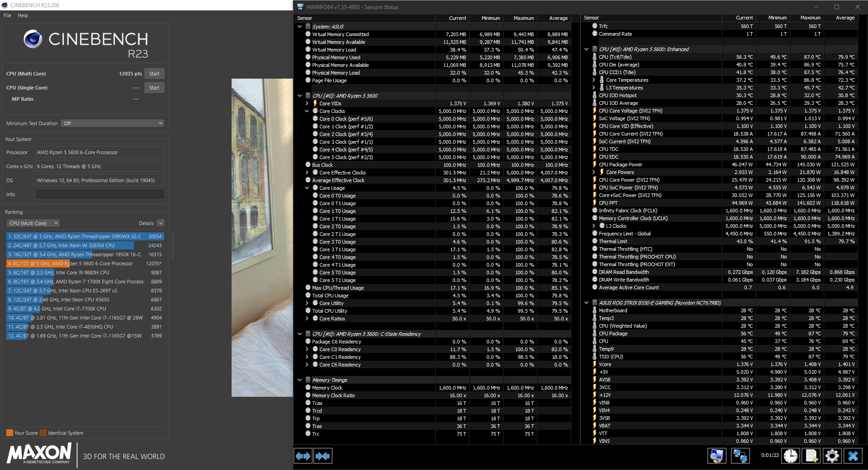The image size is (868, 470).
Task: Open the CPU (Multi Core) ranking dropdown
Action: tap(33, 223)
